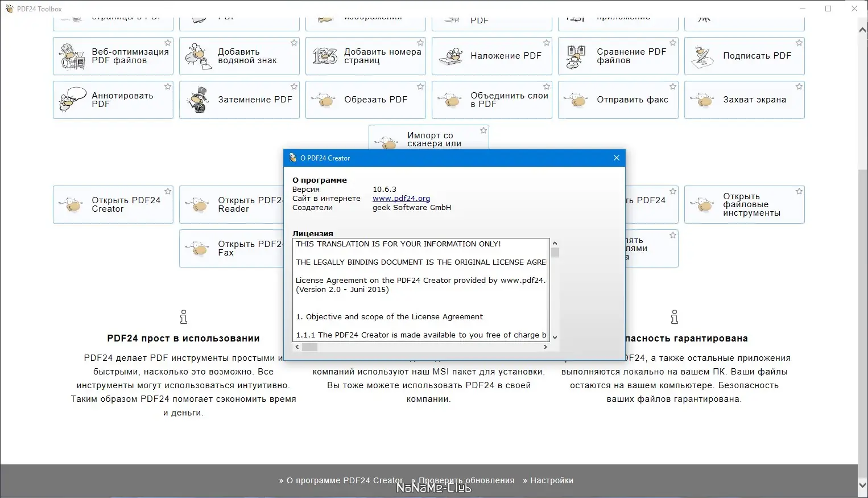The height and width of the screenshot is (498, 868).
Task: Star the Веб-оптимизация PDF файлов tool as favorite
Action: 168,43
